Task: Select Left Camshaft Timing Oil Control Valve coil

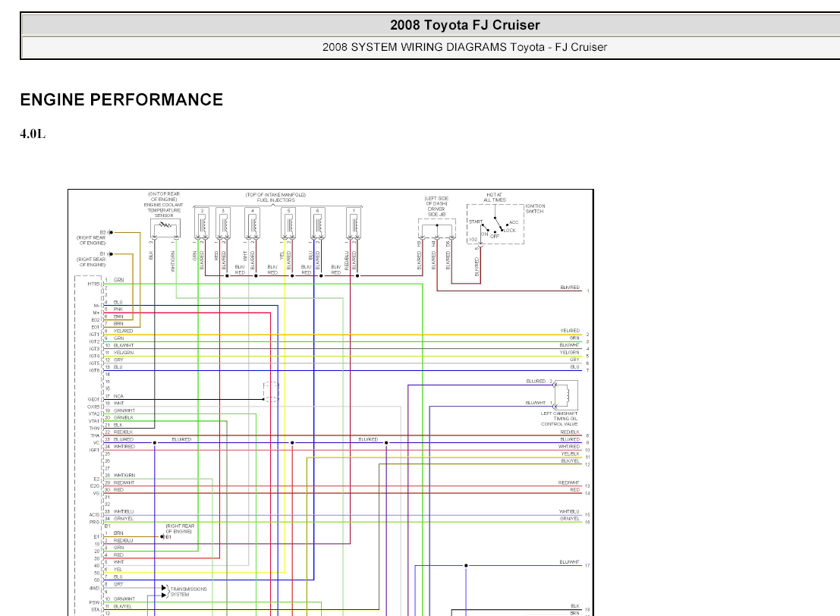Action: click(566, 394)
